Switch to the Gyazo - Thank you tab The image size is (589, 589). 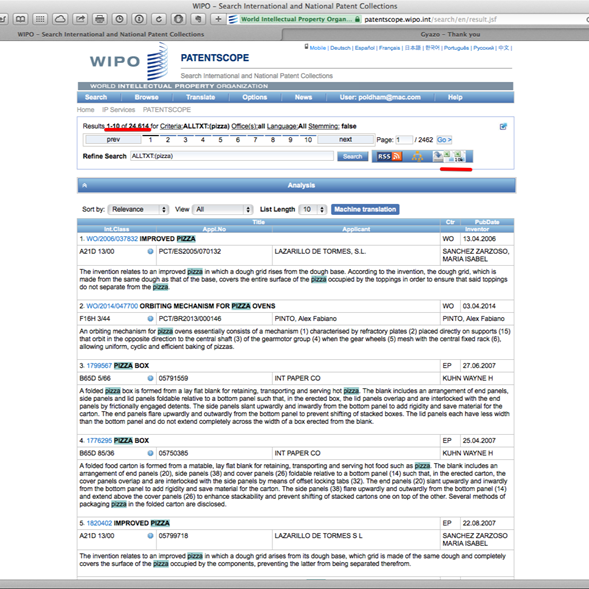(436, 35)
